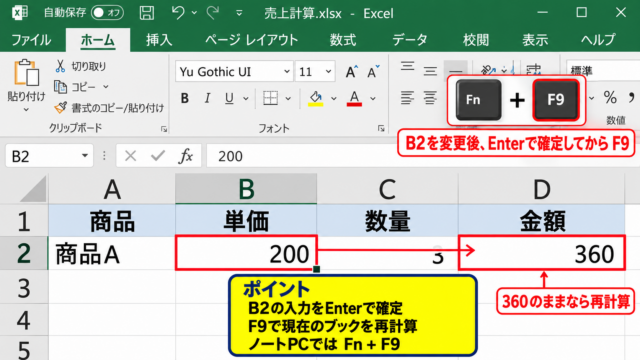Image resolution: width=640 pixels, height=360 pixels.
Task: Click the Middle Align icon
Action: point(430,70)
